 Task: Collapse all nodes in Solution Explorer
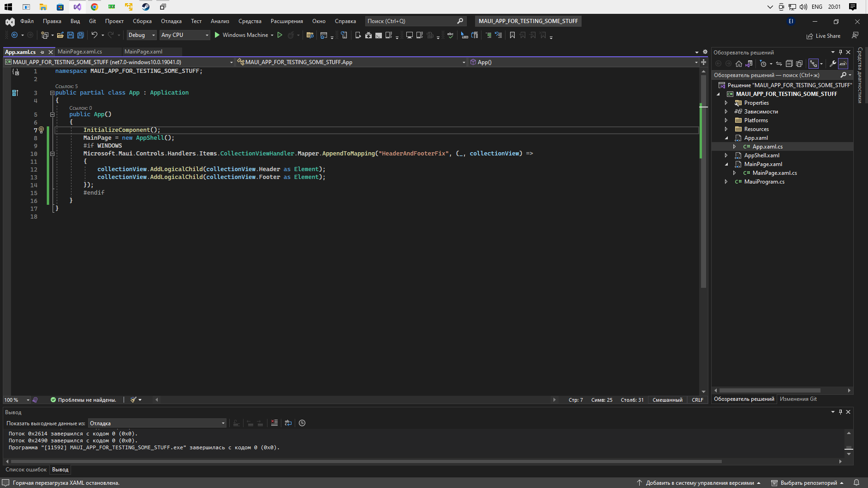pos(789,64)
